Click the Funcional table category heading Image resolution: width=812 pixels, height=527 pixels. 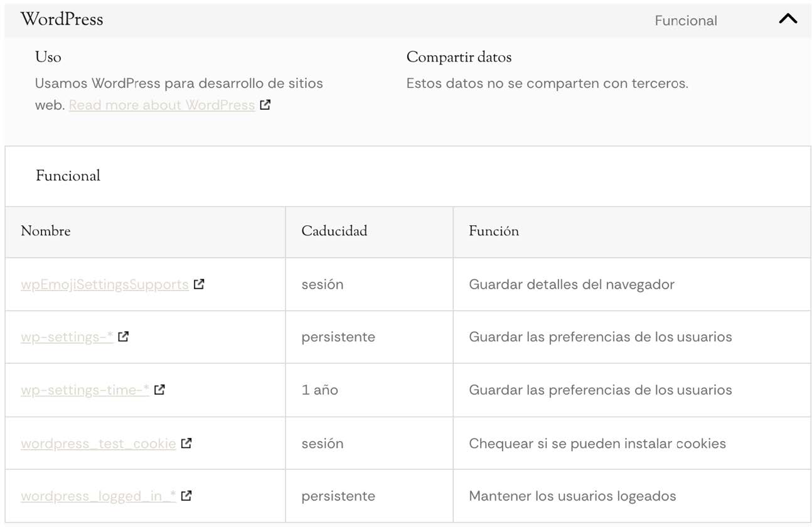(68, 176)
